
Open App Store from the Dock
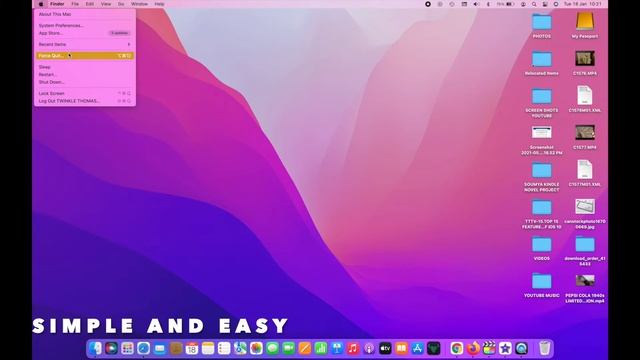point(418,348)
